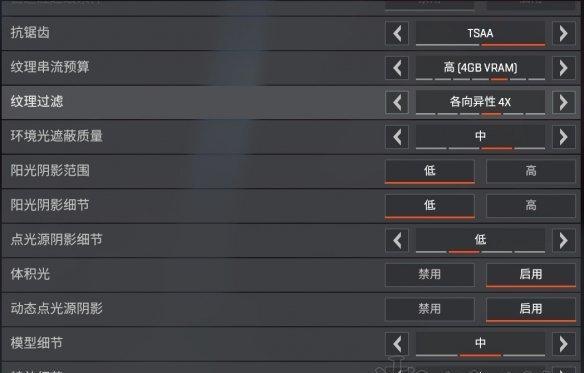Image resolution: width=584 pixels, height=373 pixels.
Task: Select 启用 for 动态点光源阴影
Action: (x=531, y=309)
